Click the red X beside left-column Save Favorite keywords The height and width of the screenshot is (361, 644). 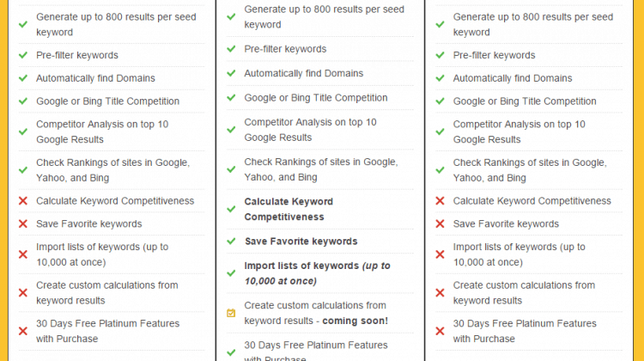[23, 223]
